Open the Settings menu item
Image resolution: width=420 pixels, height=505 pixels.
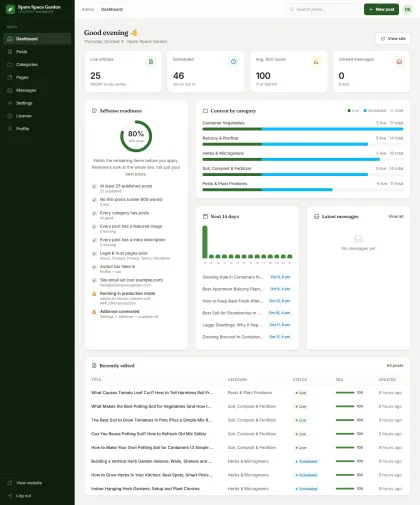(37, 103)
